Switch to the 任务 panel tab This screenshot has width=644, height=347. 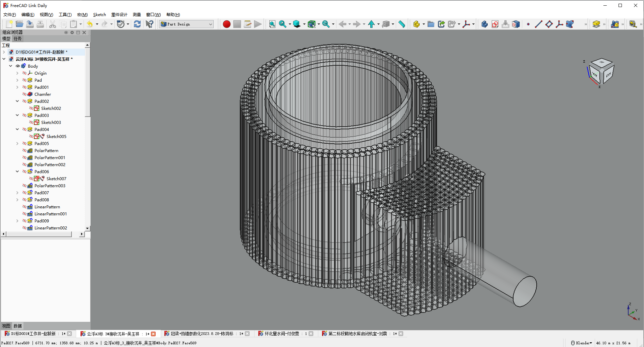(18, 39)
